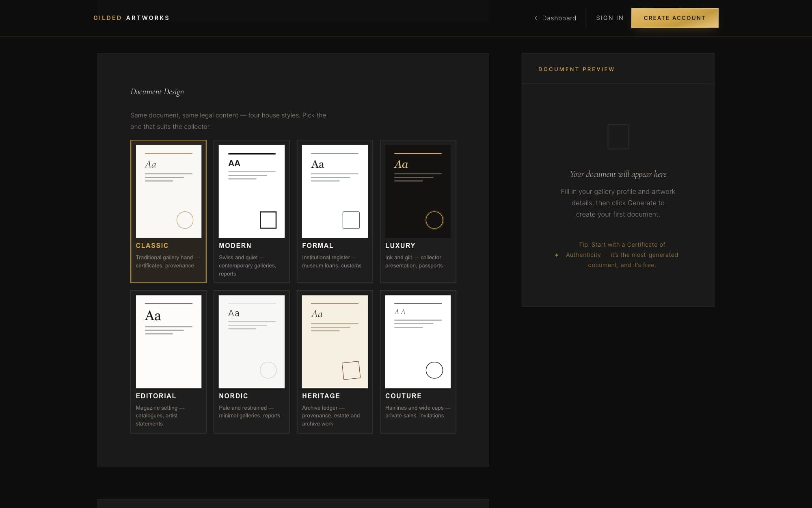Select the Heritage document style card
The width and height of the screenshot is (812, 508).
pyautogui.click(x=335, y=362)
